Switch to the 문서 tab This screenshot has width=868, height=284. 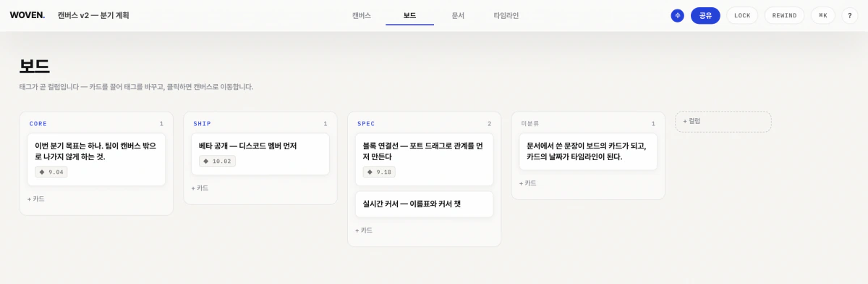click(x=458, y=15)
